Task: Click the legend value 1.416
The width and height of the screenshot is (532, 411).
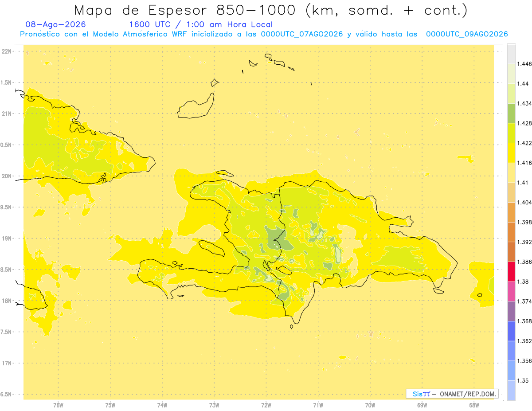Action: [525, 163]
